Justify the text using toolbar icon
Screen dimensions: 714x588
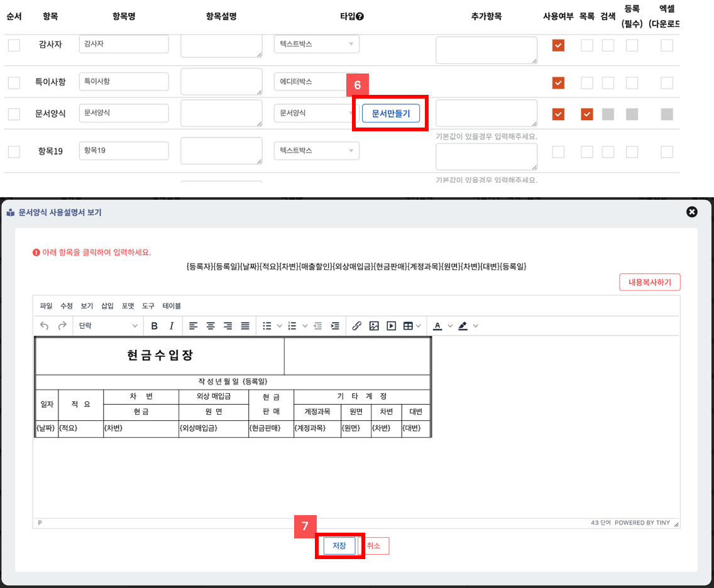pos(245,326)
